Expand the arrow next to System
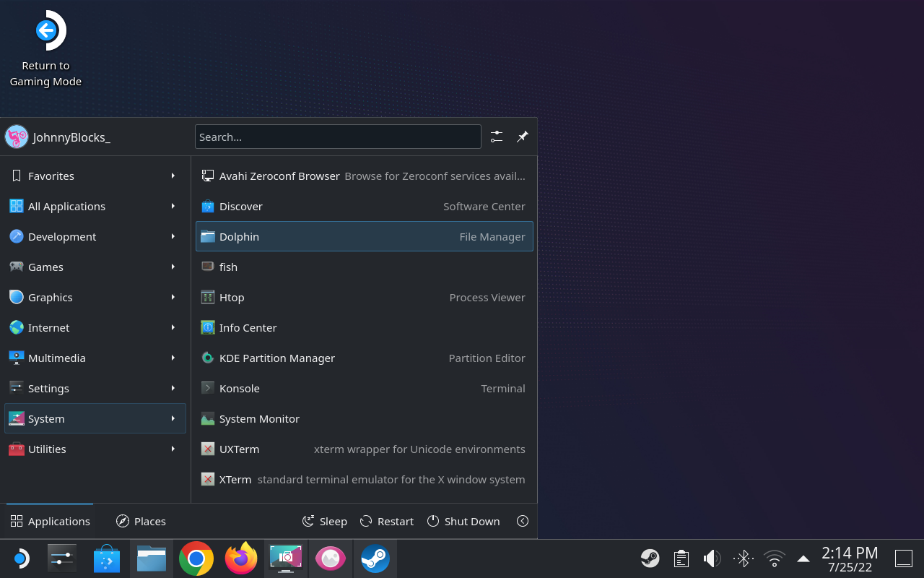 click(x=173, y=418)
